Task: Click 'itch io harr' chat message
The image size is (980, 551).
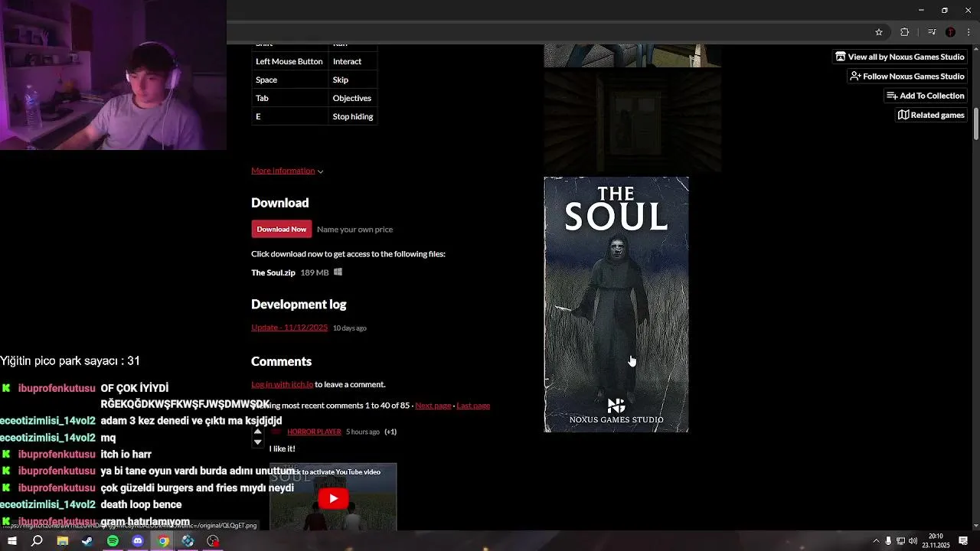Action: pyautogui.click(x=126, y=454)
